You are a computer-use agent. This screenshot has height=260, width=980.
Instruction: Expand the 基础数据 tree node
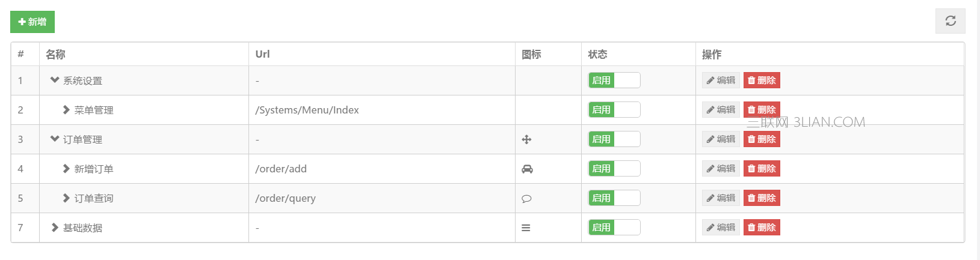55,228
